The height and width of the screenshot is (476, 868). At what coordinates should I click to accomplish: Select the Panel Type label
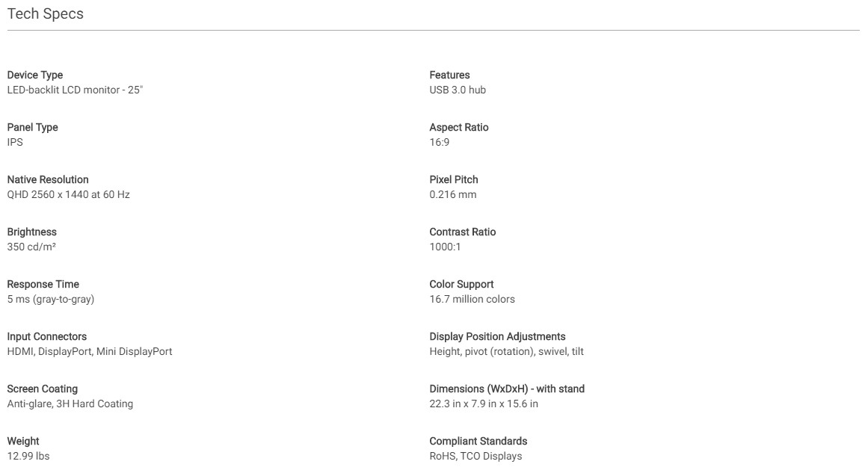[33, 127]
